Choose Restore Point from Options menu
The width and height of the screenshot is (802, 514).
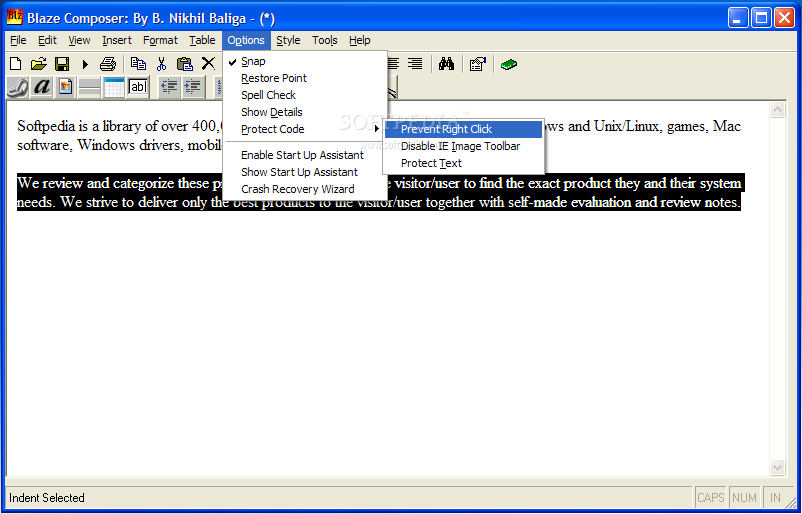305,78
